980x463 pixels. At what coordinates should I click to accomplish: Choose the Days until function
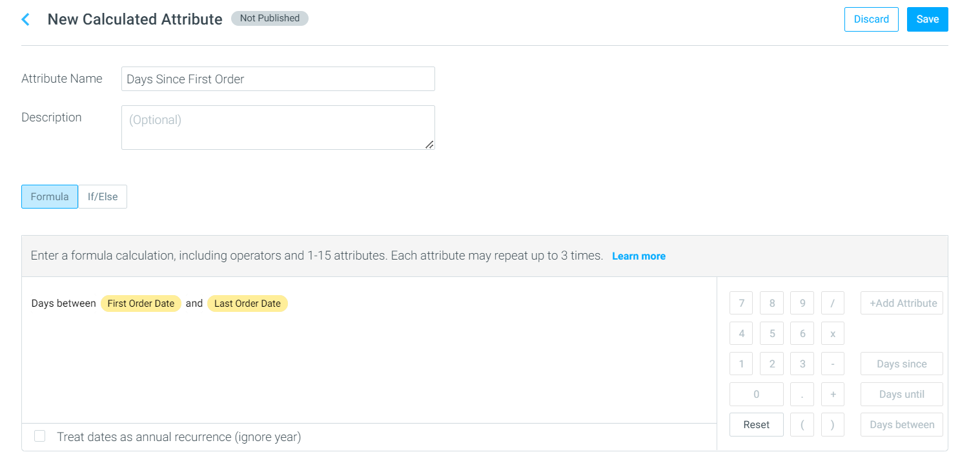[902, 394]
